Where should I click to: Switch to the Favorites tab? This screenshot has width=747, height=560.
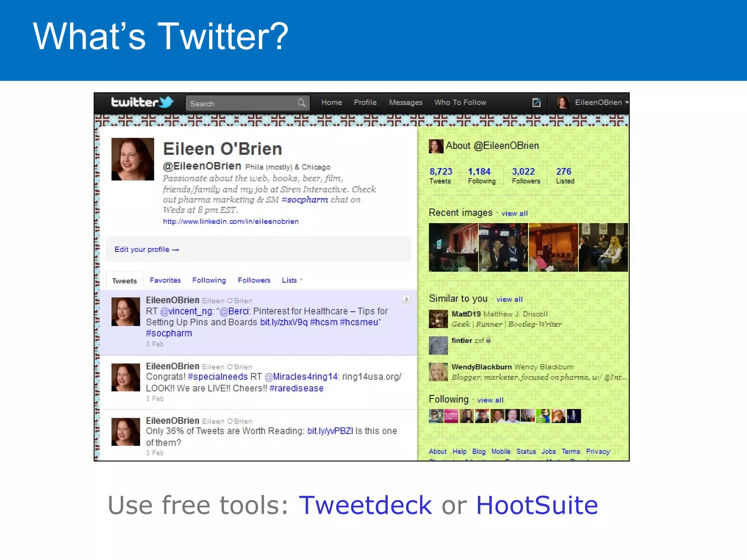coord(165,280)
